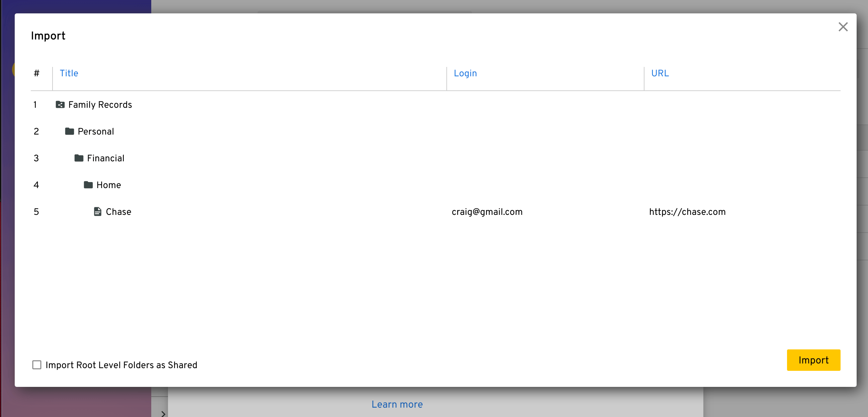The height and width of the screenshot is (417, 868).
Task: Click the Home folder icon
Action: tap(88, 185)
